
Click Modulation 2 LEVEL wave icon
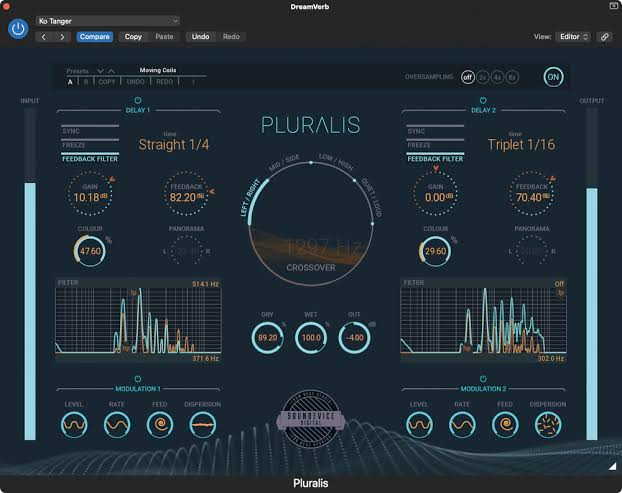419,425
